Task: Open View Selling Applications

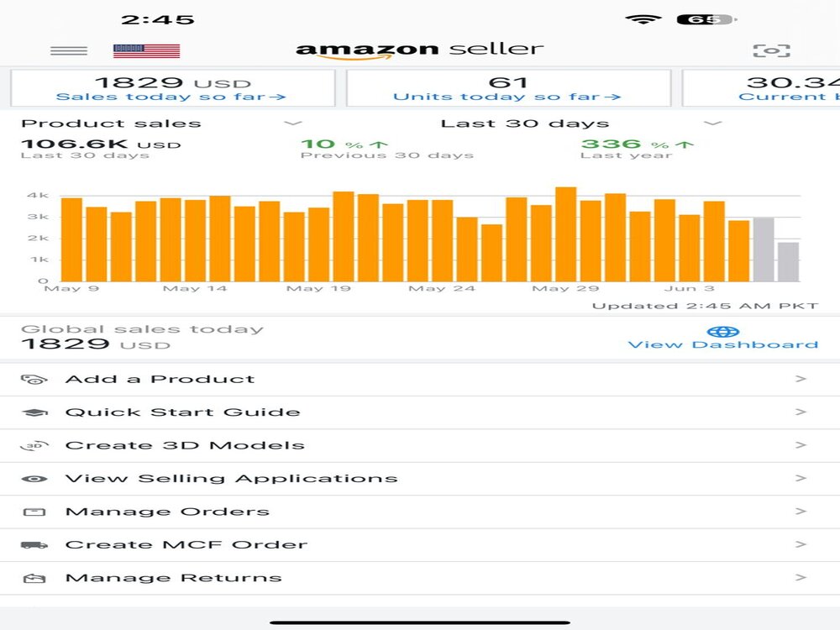Action: 420,479
